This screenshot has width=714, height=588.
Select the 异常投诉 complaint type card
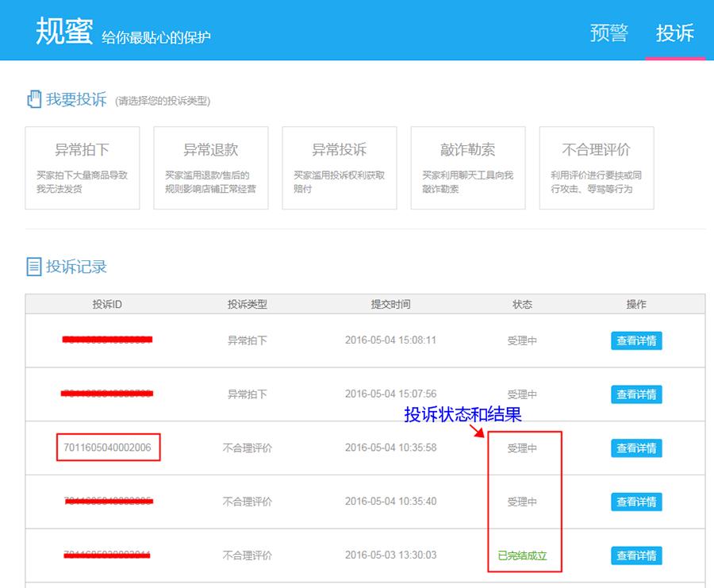340,168
